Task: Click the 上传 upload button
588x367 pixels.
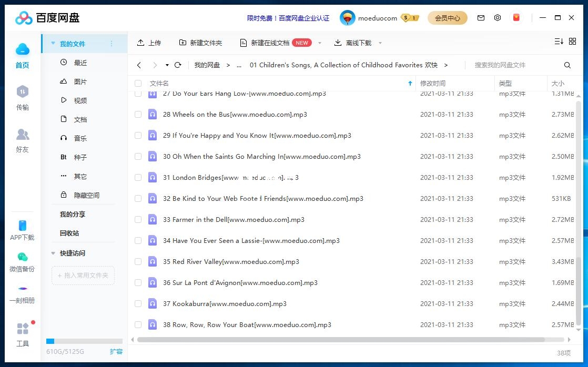Action: point(149,43)
